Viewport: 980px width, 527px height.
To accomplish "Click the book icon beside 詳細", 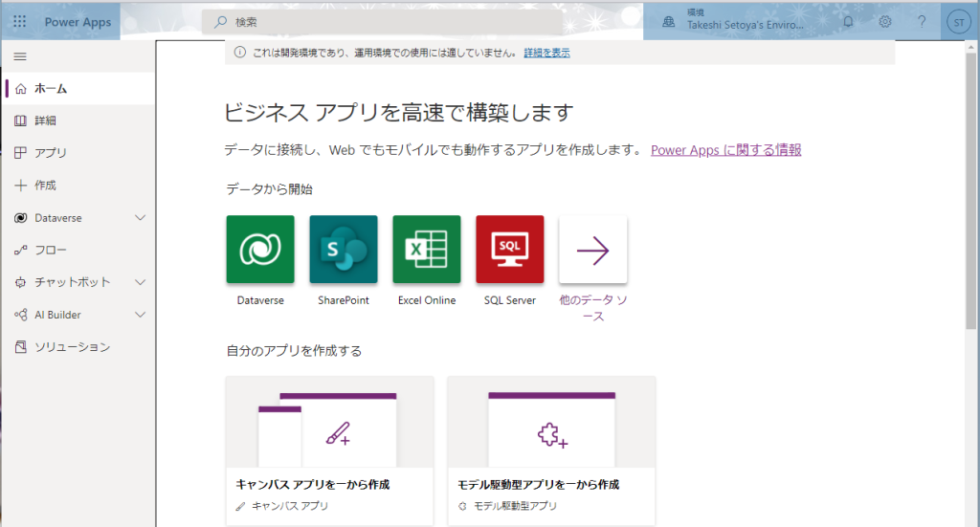I will click(x=21, y=121).
